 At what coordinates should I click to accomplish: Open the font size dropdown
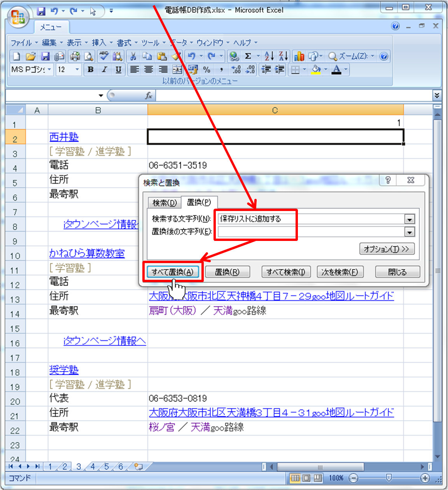click(x=77, y=70)
